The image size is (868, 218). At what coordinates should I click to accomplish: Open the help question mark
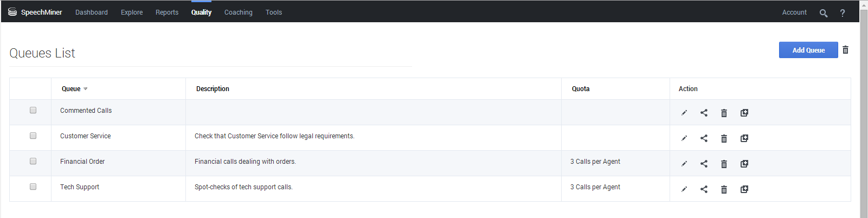tap(843, 13)
